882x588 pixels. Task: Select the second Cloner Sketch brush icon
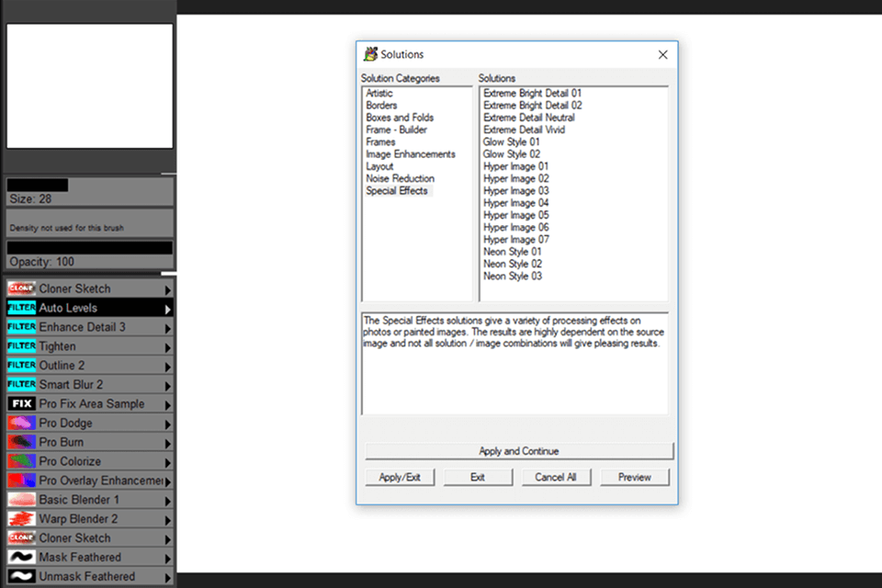point(21,537)
